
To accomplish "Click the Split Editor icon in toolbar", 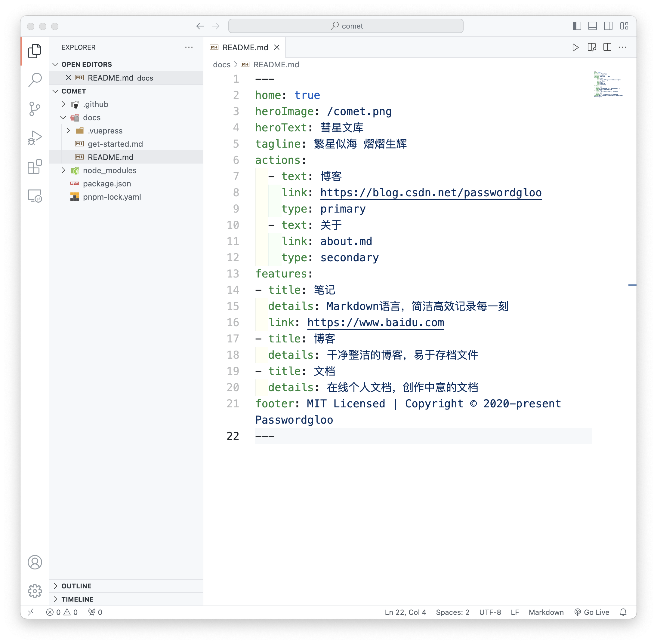I will (x=608, y=47).
